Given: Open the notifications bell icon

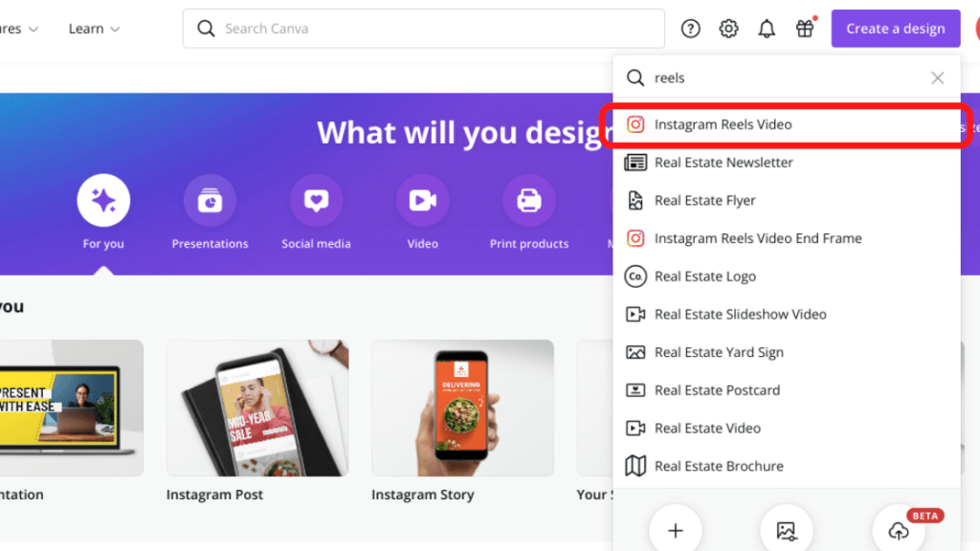Looking at the screenshot, I should coord(767,29).
